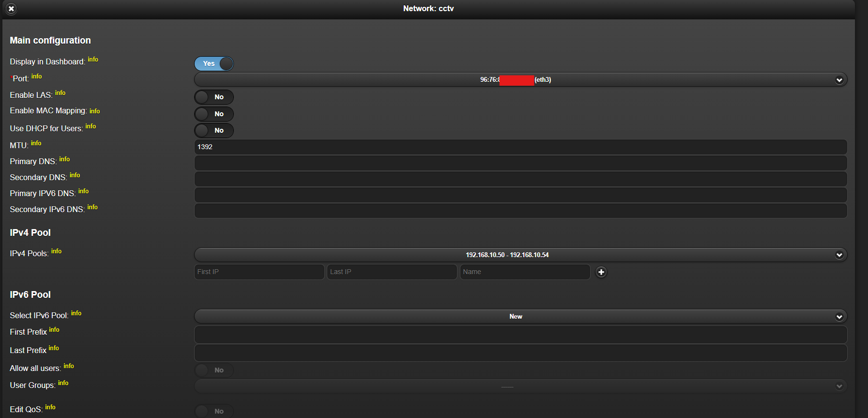Open info tooltip for Display in Dashboard
The width and height of the screenshot is (868, 418).
coord(93,60)
